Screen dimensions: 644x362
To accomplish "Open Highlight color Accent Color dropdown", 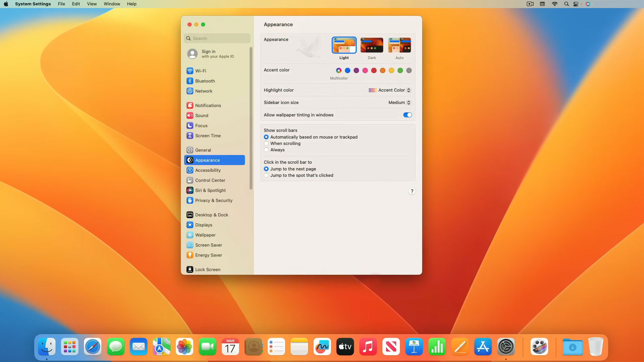I will click(x=390, y=90).
